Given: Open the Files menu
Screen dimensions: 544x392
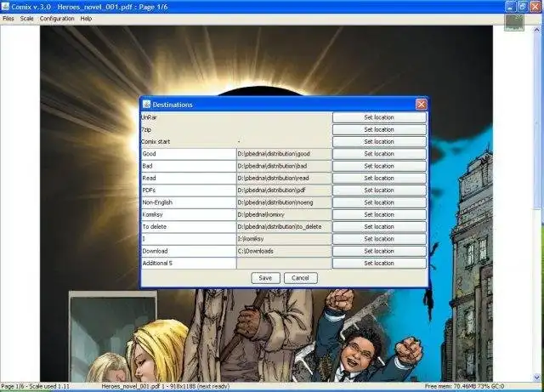Looking at the screenshot, I should pyautogui.click(x=8, y=19).
